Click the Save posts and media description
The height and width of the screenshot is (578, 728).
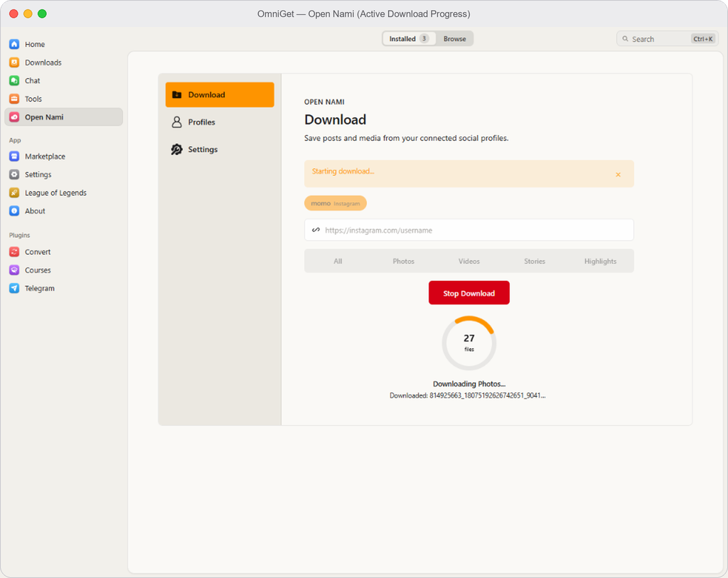[x=406, y=138]
